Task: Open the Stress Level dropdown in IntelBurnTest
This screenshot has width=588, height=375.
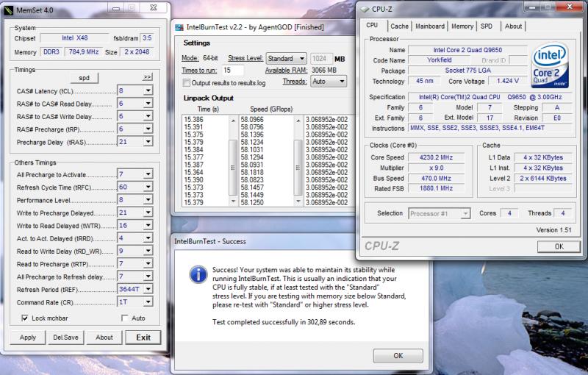Action: (302, 59)
